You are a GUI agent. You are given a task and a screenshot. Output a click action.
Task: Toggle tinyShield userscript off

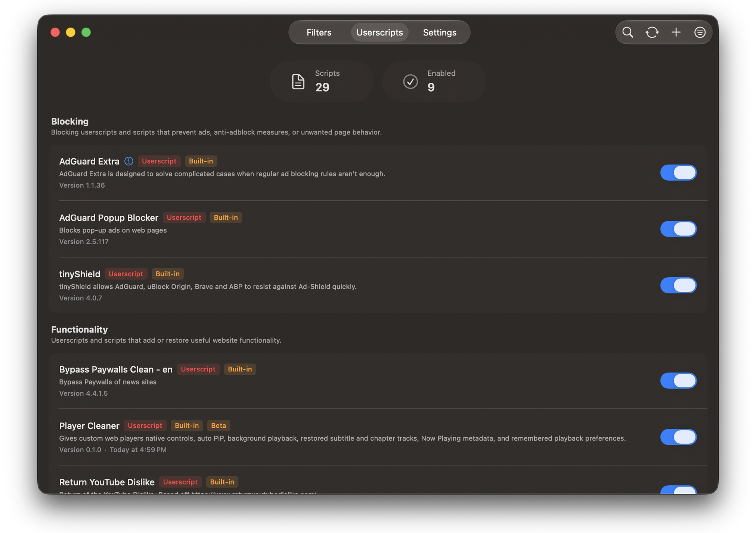click(x=678, y=285)
